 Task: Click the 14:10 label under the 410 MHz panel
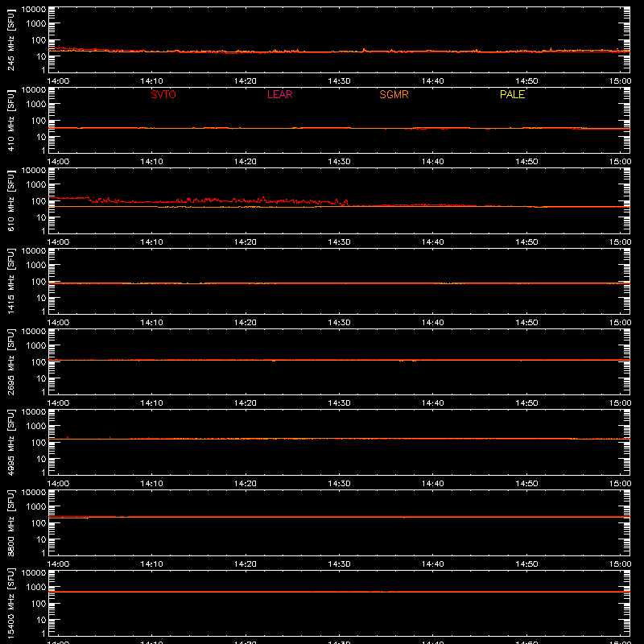pos(151,162)
